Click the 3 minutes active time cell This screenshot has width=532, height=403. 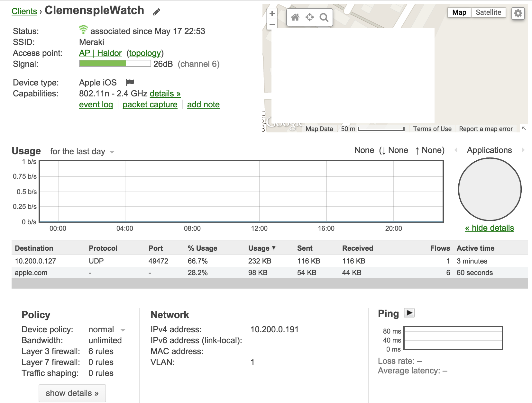[x=472, y=261]
